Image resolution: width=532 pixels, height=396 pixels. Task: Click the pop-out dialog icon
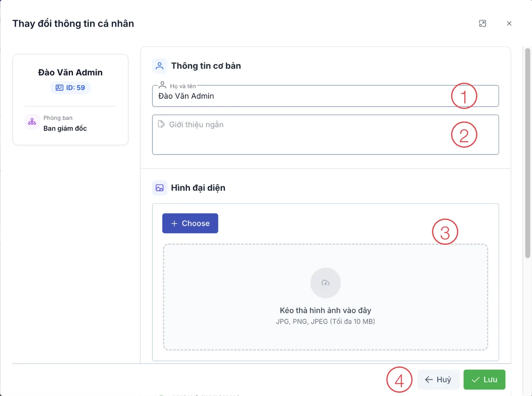482,23
